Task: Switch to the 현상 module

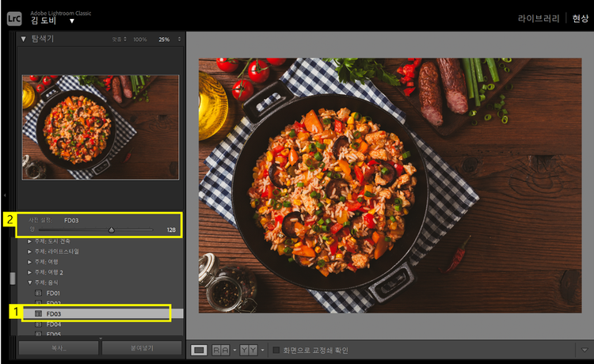Action: (581, 18)
